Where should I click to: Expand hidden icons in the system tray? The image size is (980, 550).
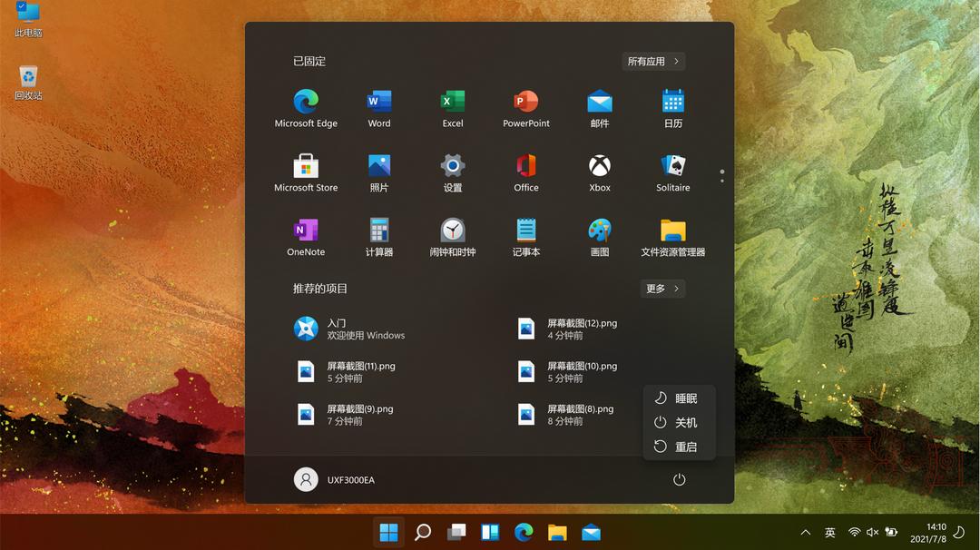pyautogui.click(x=805, y=533)
